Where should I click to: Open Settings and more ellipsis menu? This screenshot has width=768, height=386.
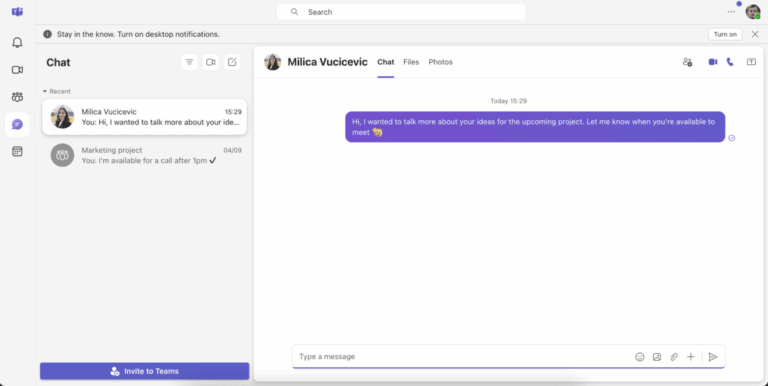coord(731,12)
